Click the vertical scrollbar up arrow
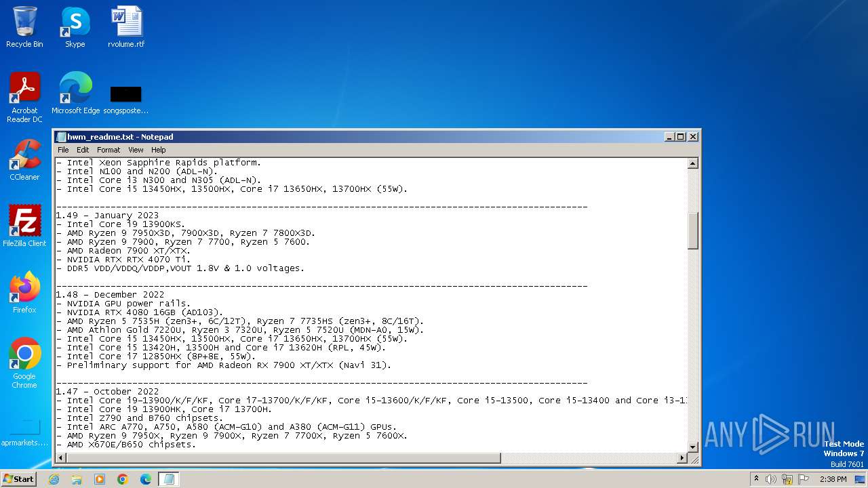This screenshot has height=488, width=868. tap(693, 163)
